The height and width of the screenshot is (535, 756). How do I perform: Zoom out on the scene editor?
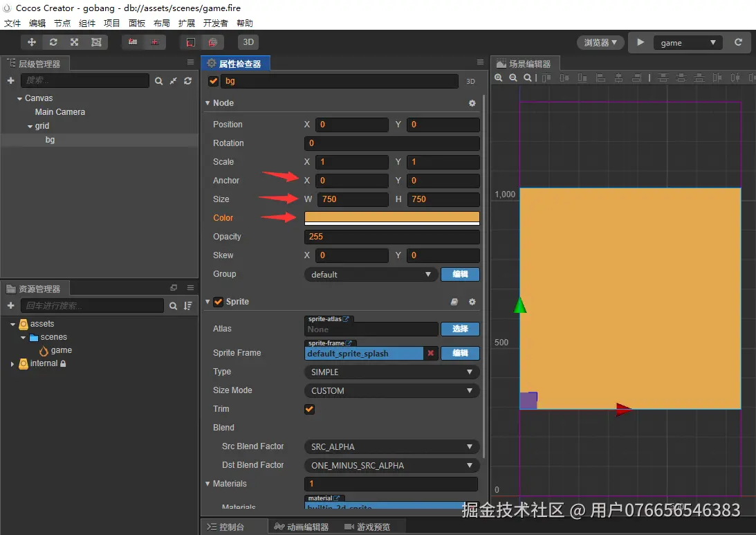pyautogui.click(x=513, y=78)
